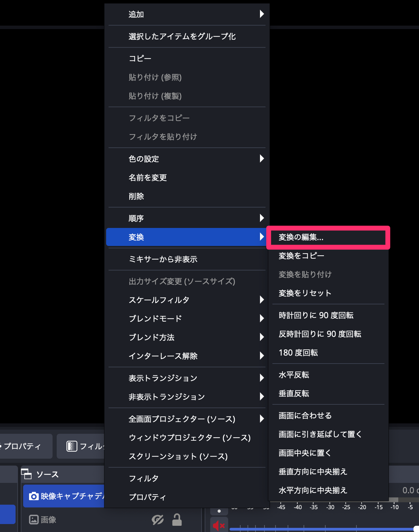Image resolution: width=419 pixels, height=532 pixels.
Task: Select 画面中央に置く
Action: [x=328, y=453]
